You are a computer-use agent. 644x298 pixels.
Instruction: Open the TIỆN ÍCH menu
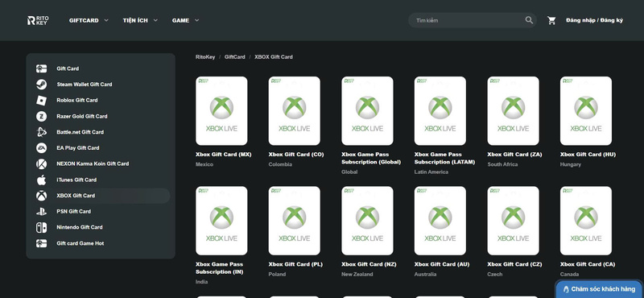tap(135, 20)
